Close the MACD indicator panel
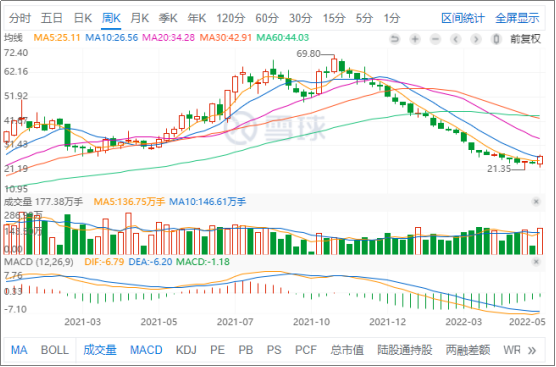 point(536,262)
